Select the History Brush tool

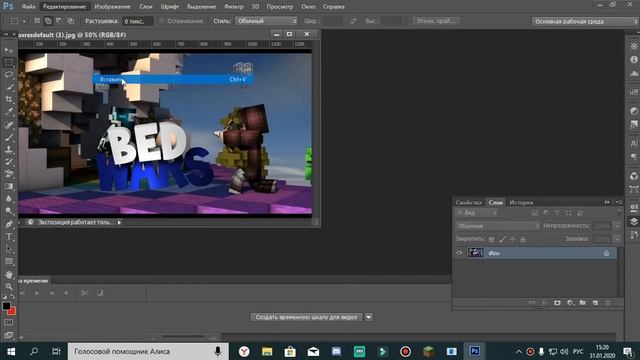pos(9,162)
